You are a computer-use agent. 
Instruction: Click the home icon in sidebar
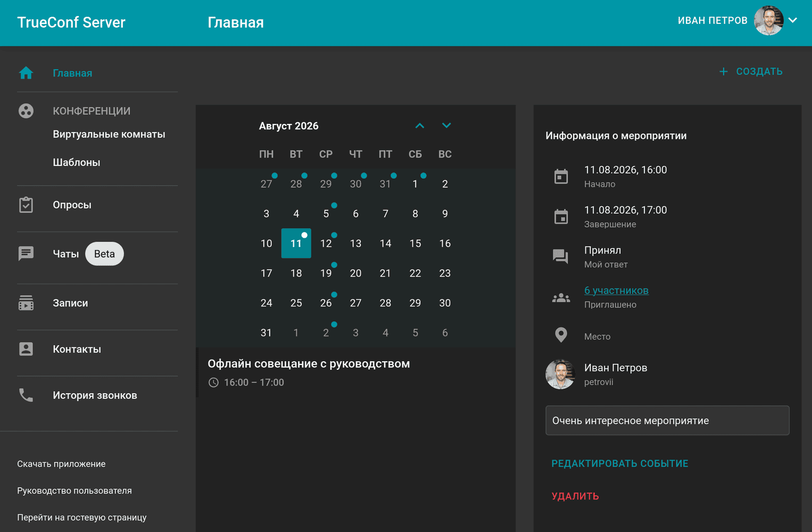26,73
